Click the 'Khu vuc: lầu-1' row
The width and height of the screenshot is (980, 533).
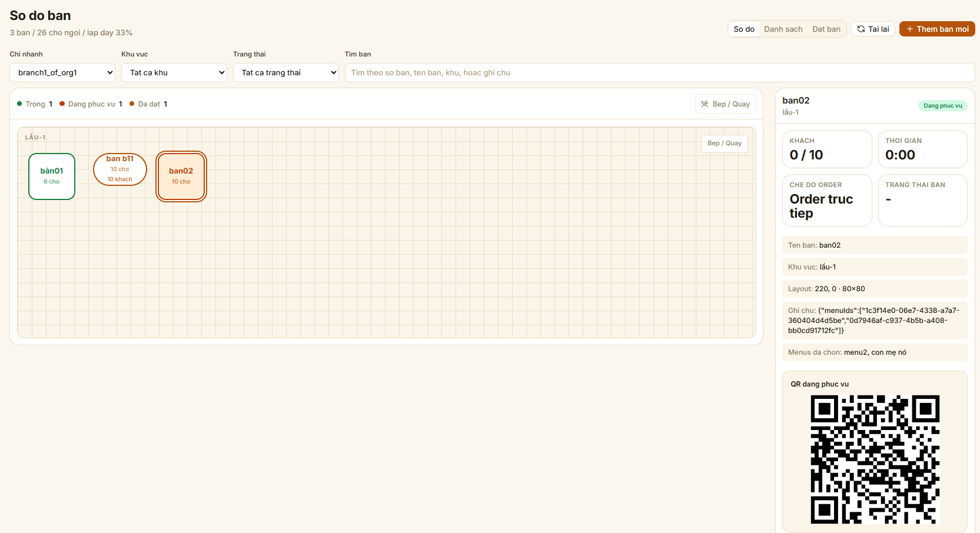875,267
